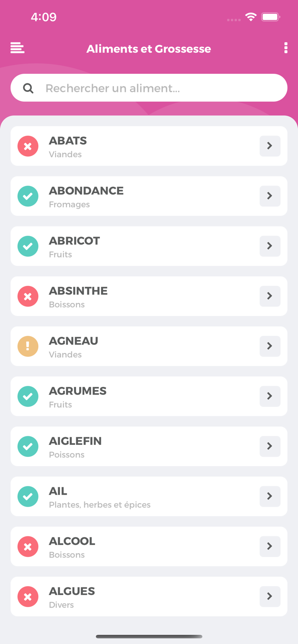Select the AIL list item
The image size is (298, 644).
click(149, 496)
